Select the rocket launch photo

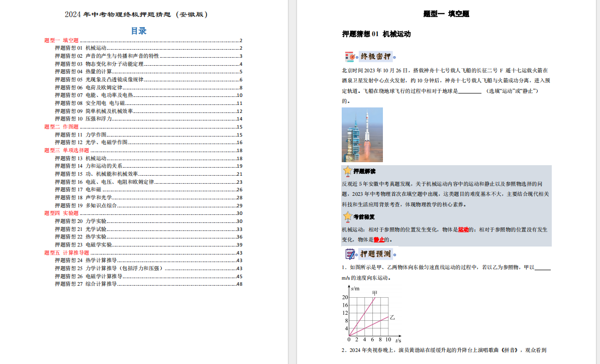[362, 135]
